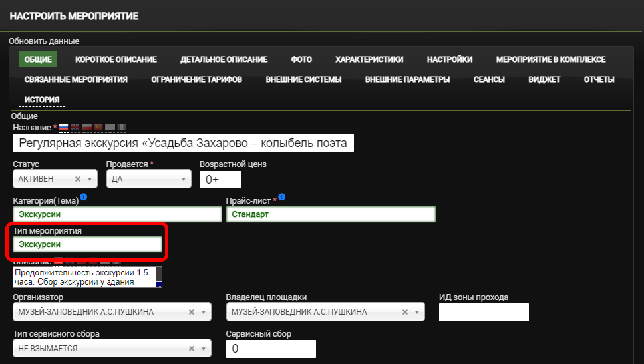The height and width of the screenshot is (364, 644).
Task: Select the British flag next to Название
Action: pos(75,127)
